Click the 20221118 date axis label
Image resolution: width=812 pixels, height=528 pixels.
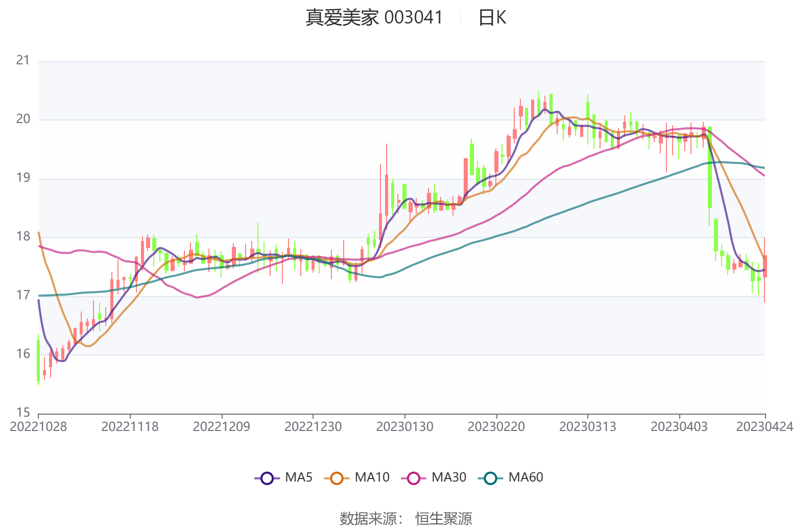pyautogui.click(x=130, y=427)
